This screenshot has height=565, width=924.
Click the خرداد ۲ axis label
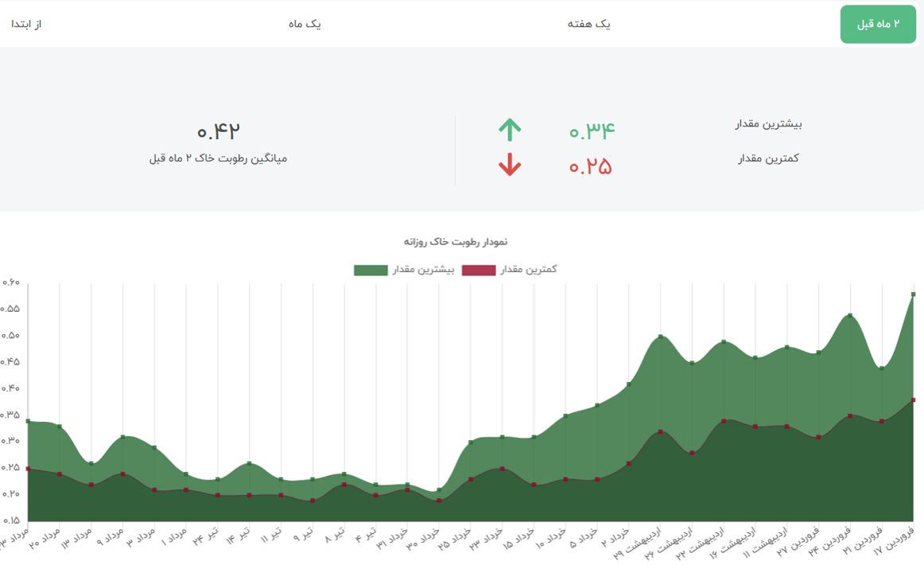tap(615, 536)
